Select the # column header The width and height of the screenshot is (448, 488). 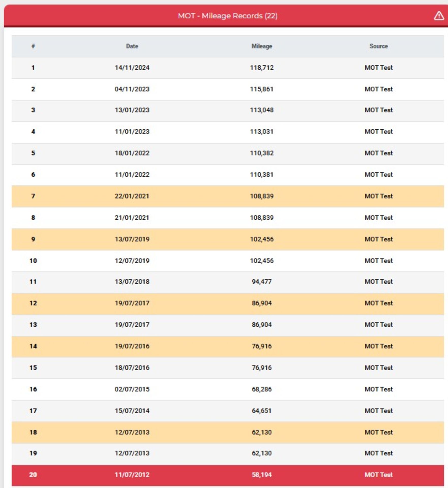tap(33, 46)
